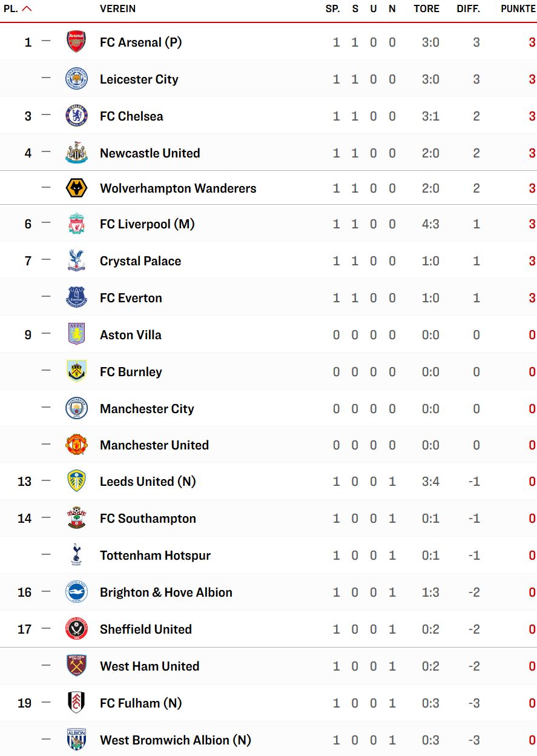Image resolution: width=537 pixels, height=756 pixels.
Task: Sort by the VEREIN column header
Action: coord(117,9)
